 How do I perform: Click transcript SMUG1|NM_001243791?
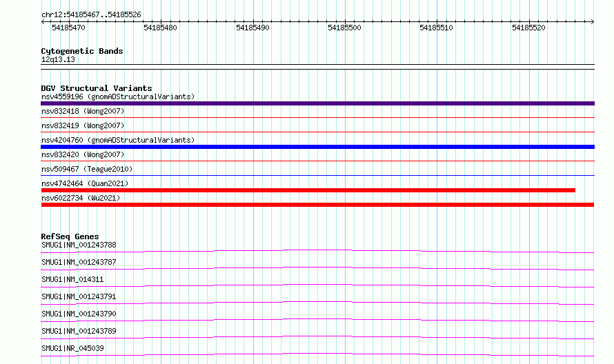[79, 296]
